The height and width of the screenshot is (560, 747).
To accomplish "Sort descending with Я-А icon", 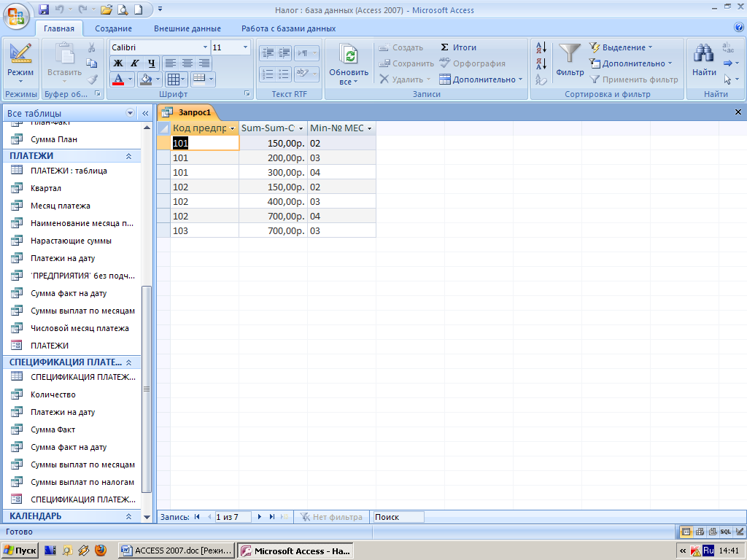I will [x=541, y=63].
